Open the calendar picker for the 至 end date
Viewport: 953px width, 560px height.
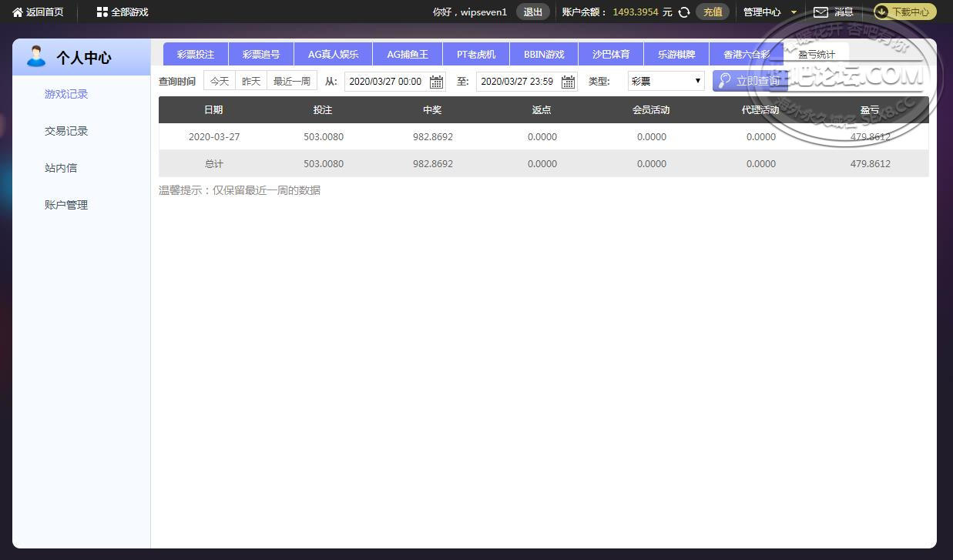point(568,82)
